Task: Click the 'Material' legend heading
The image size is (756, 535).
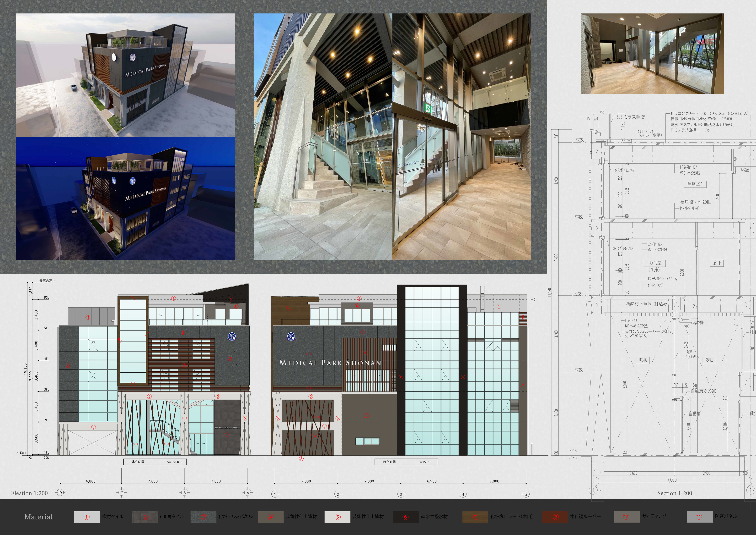Action: [x=38, y=517]
